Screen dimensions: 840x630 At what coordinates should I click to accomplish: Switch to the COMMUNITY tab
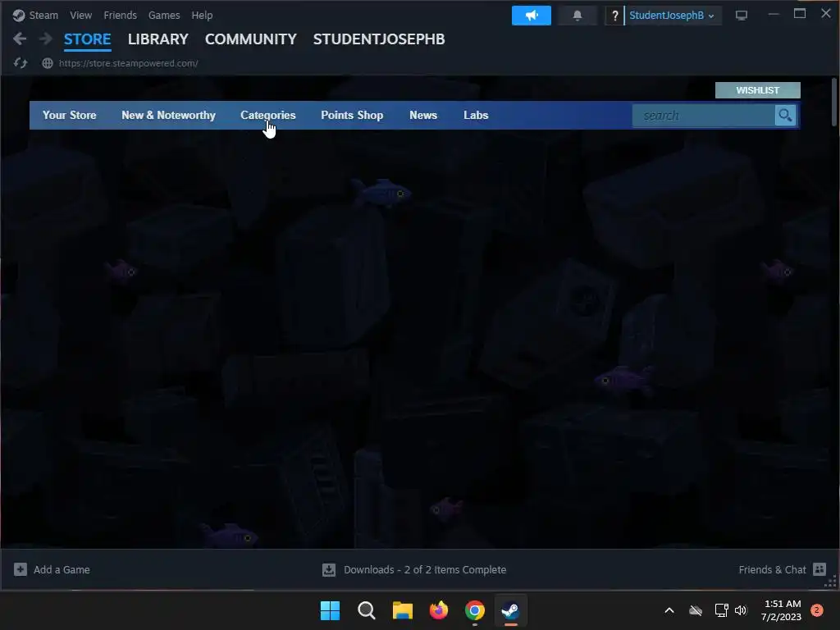(x=251, y=39)
